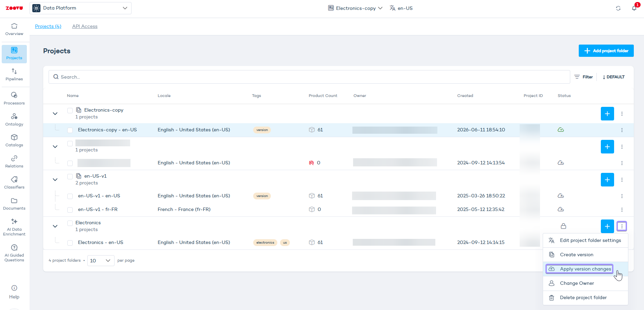Choose Delete project folder

[586, 298]
